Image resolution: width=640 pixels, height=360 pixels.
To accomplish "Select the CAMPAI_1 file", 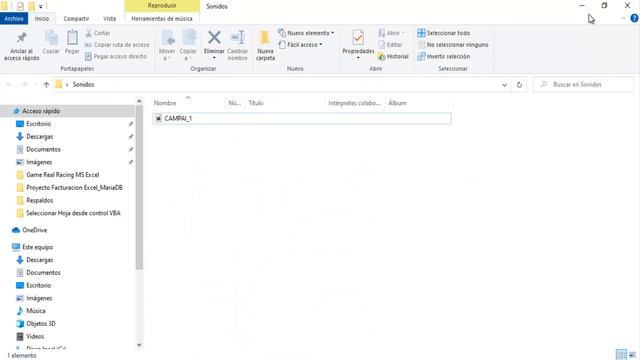I will [302, 118].
